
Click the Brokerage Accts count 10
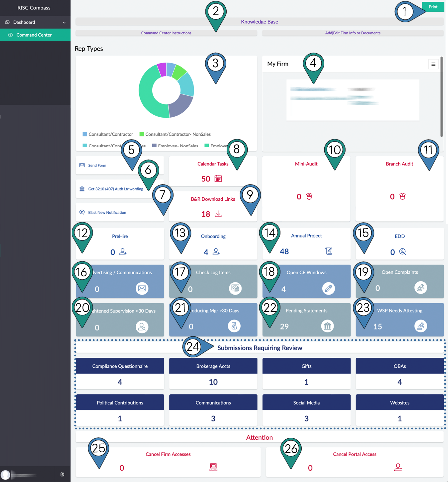tap(213, 382)
